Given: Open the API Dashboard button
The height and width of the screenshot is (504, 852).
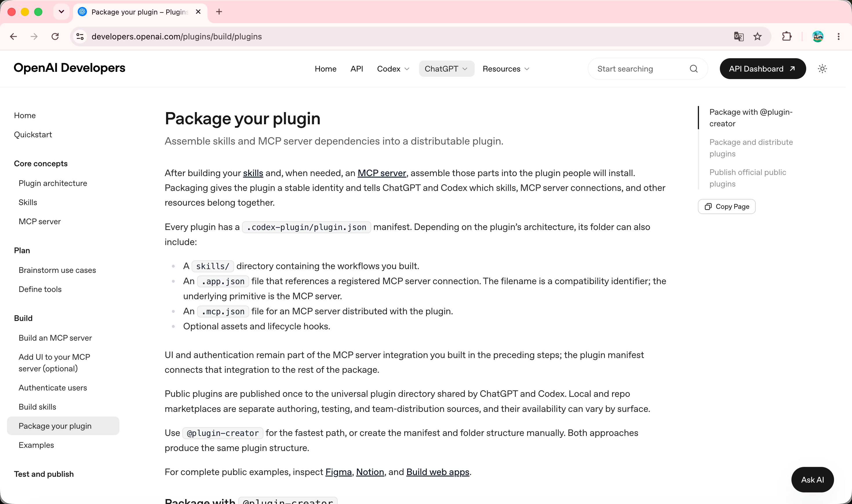Looking at the screenshot, I should (763, 69).
